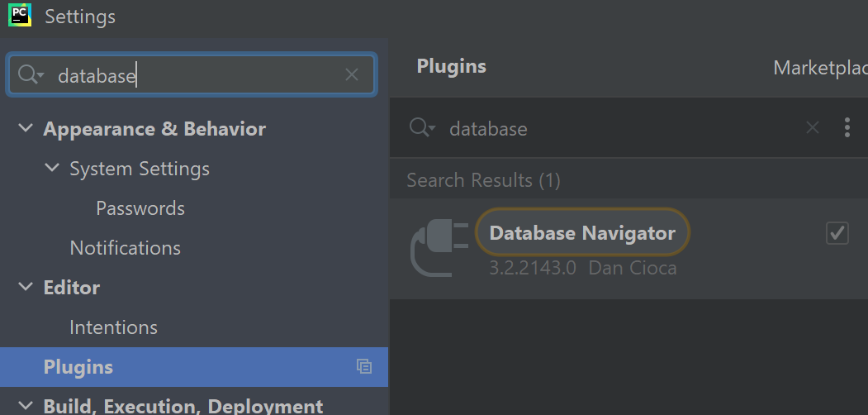The image size is (868, 415).
Task: Click the settings search magnifier icon
Action: pyautogui.click(x=29, y=75)
